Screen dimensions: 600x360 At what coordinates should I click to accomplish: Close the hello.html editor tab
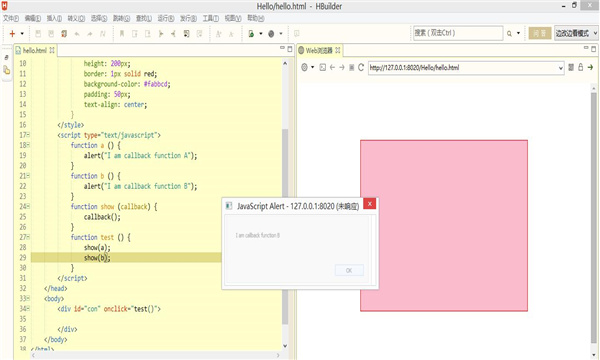click(52, 50)
